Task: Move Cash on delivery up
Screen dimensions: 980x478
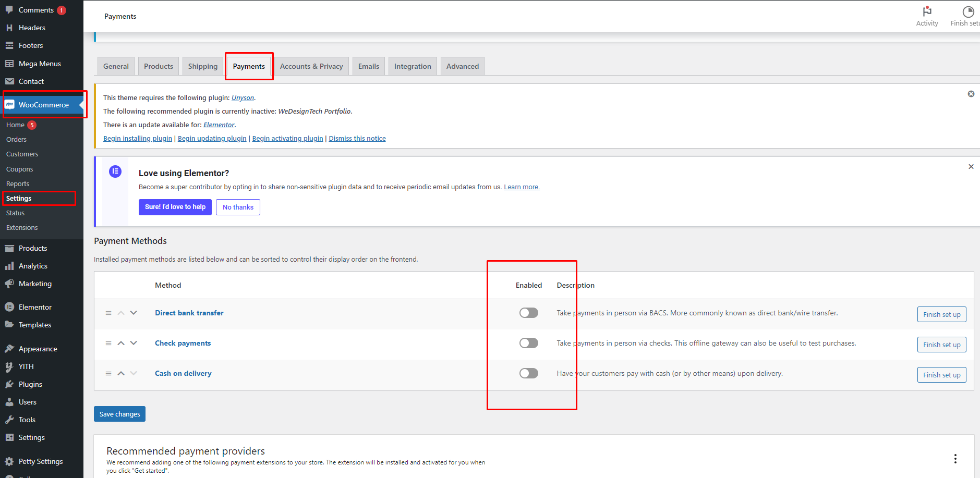Action: [121, 373]
